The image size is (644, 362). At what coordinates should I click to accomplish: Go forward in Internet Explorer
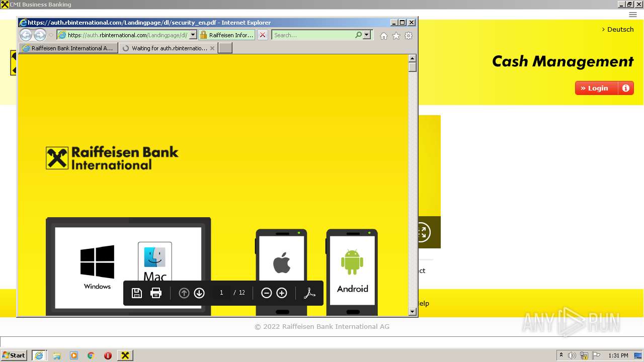[x=40, y=35]
